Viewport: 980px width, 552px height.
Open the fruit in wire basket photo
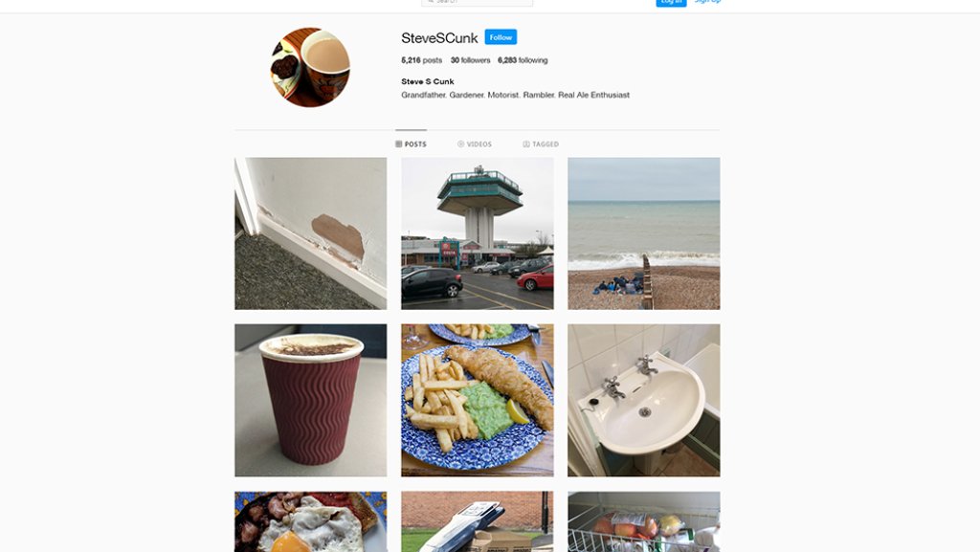(644, 521)
